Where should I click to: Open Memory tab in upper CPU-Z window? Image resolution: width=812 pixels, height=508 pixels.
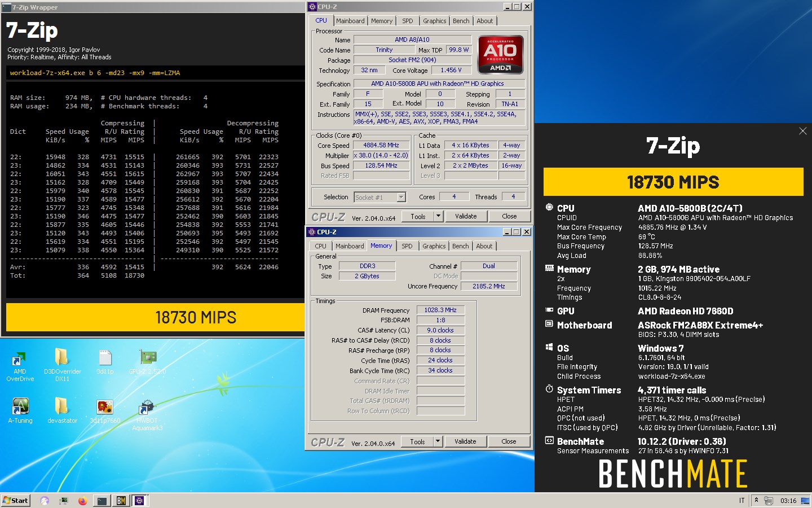point(382,21)
